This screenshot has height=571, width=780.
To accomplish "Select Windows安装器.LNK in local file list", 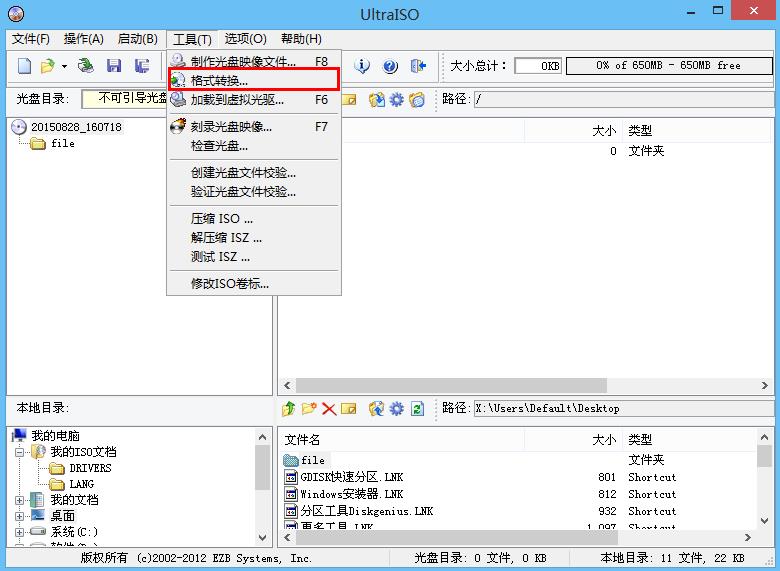I will 352,494.
